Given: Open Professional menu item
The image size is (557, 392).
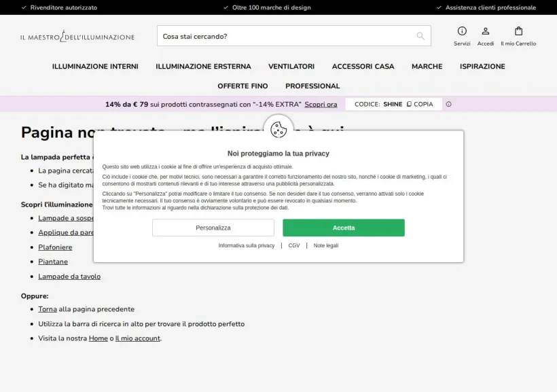Looking at the screenshot, I should click(x=312, y=86).
